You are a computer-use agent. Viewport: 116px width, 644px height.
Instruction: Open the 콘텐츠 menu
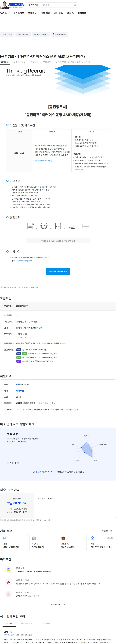(x=70, y=13)
